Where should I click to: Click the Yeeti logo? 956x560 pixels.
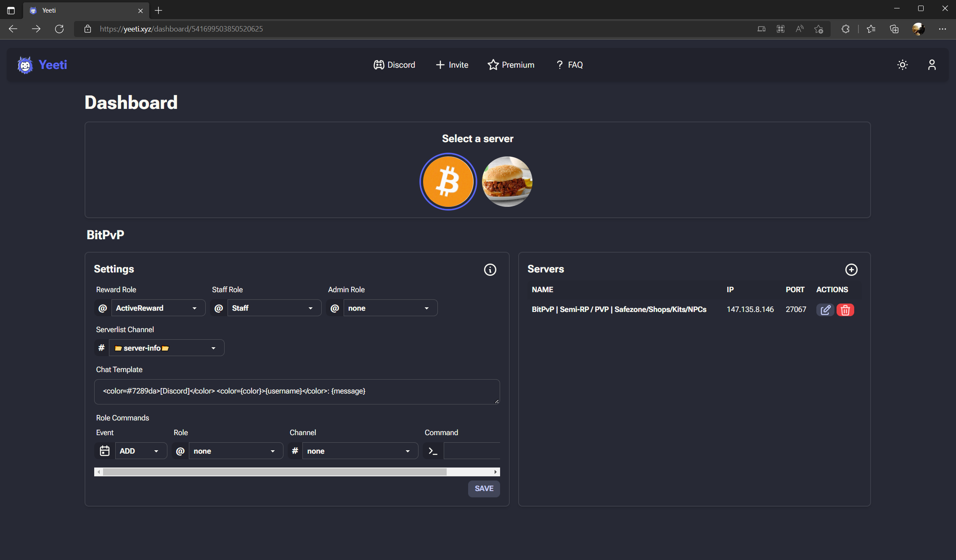click(42, 65)
